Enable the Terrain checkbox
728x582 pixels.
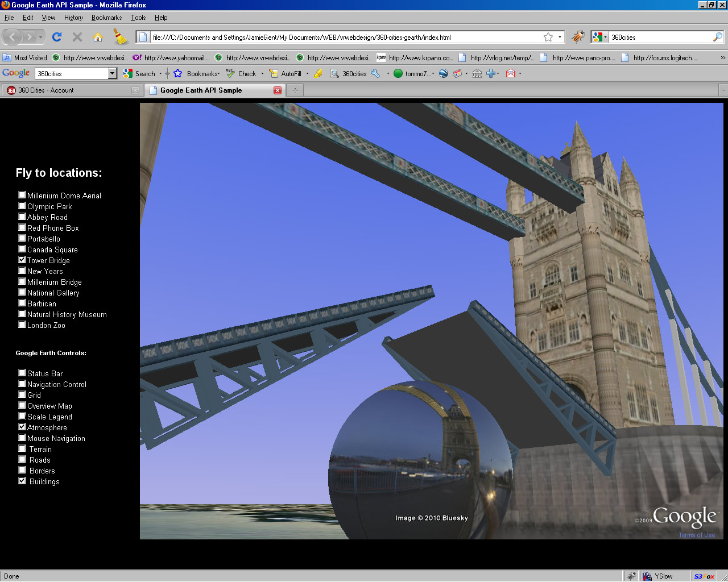click(x=22, y=448)
